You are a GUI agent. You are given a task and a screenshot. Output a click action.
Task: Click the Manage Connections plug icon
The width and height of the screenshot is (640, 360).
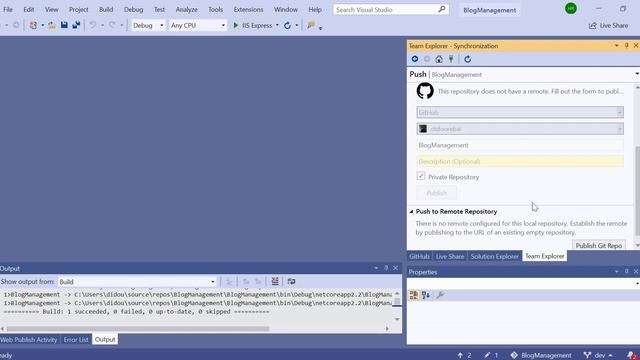point(451,59)
